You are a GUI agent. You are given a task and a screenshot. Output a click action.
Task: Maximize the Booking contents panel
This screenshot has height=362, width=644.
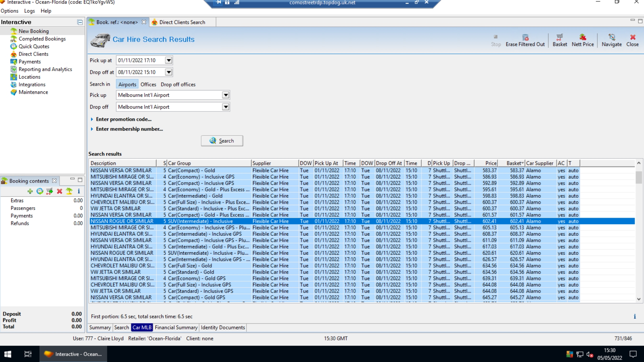80,179
